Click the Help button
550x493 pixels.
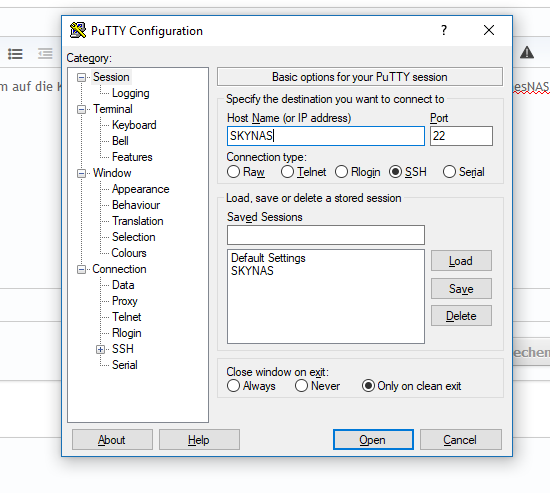(x=199, y=440)
